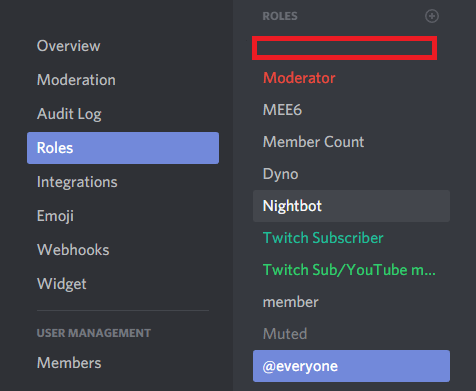Pick the Nightbot role
The height and width of the screenshot is (391, 476).
351,206
